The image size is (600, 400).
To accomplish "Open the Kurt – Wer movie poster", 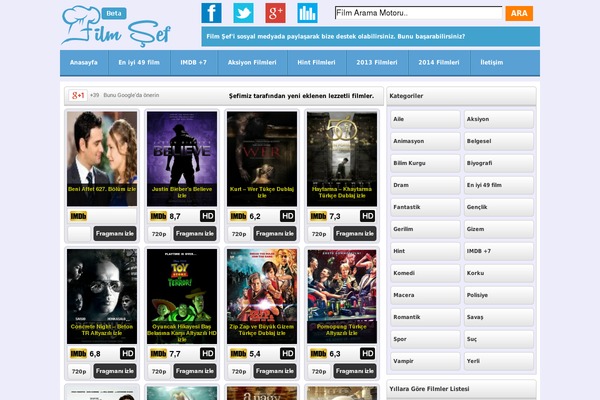I will coord(262,158).
